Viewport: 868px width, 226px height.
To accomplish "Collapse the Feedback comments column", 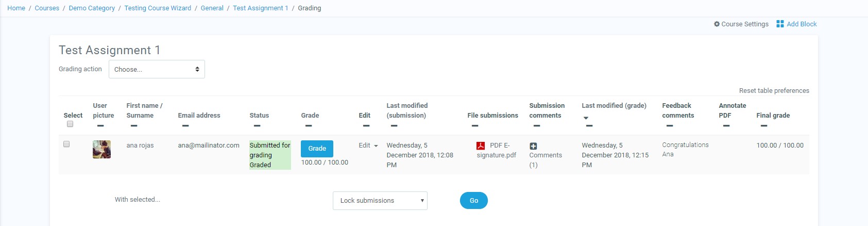I will click(x=670, y=126).
